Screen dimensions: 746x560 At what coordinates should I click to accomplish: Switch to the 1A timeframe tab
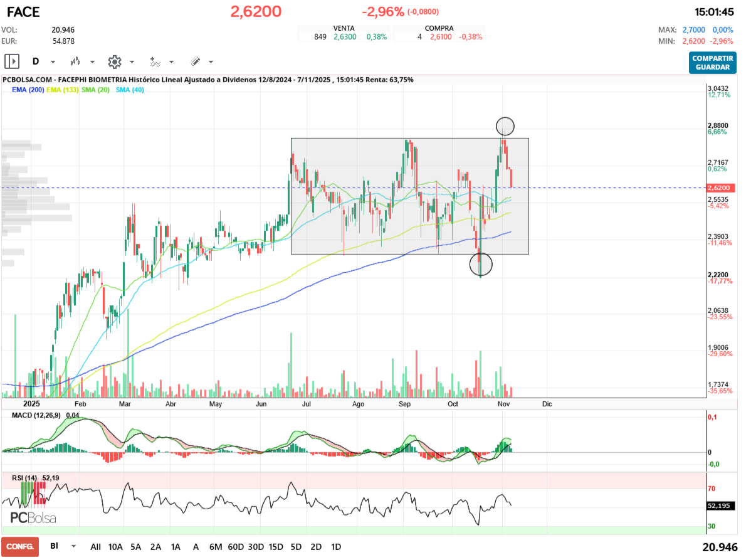coord(176,547)
